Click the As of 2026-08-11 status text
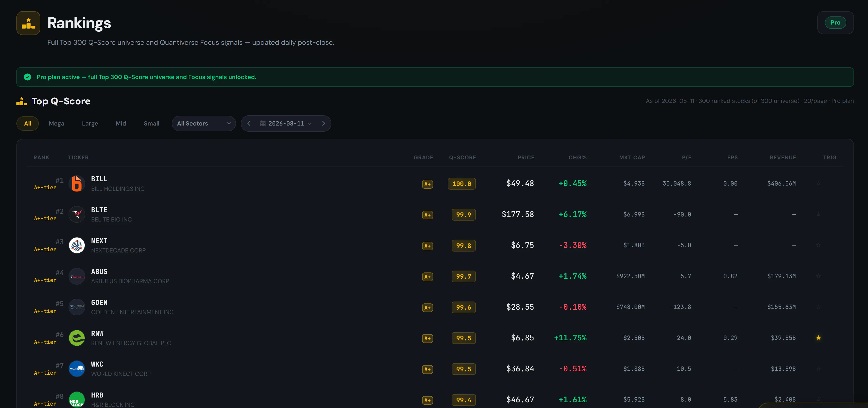 [x=750, y=101]
